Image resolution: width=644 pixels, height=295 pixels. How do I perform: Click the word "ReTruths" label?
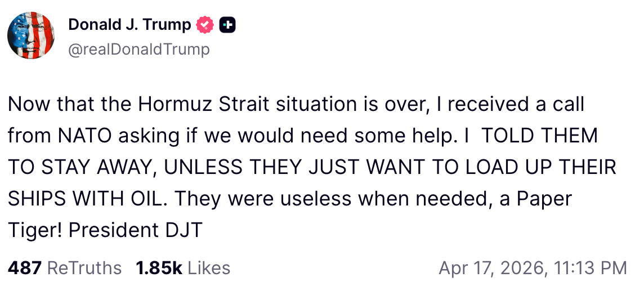coord(84,268)
